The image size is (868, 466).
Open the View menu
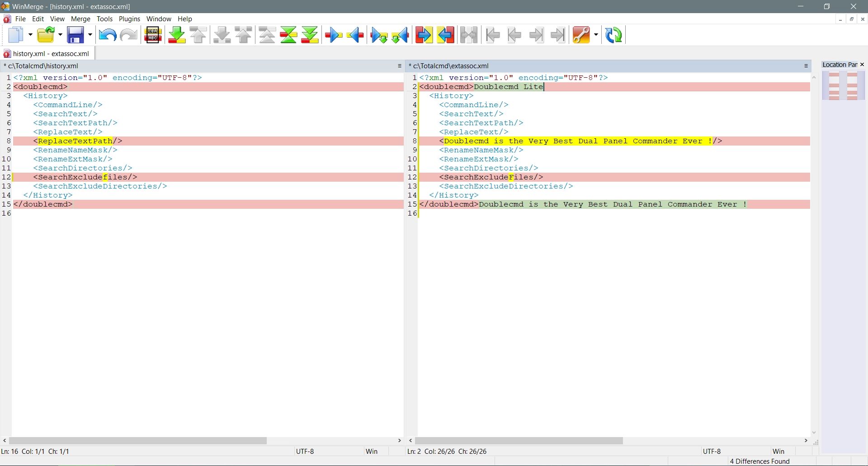point(57,19)
